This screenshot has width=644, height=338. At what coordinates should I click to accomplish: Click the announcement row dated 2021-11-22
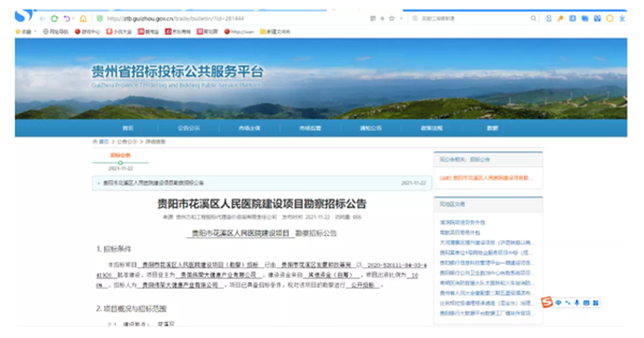pyautogui.click(x=262, y=183)
